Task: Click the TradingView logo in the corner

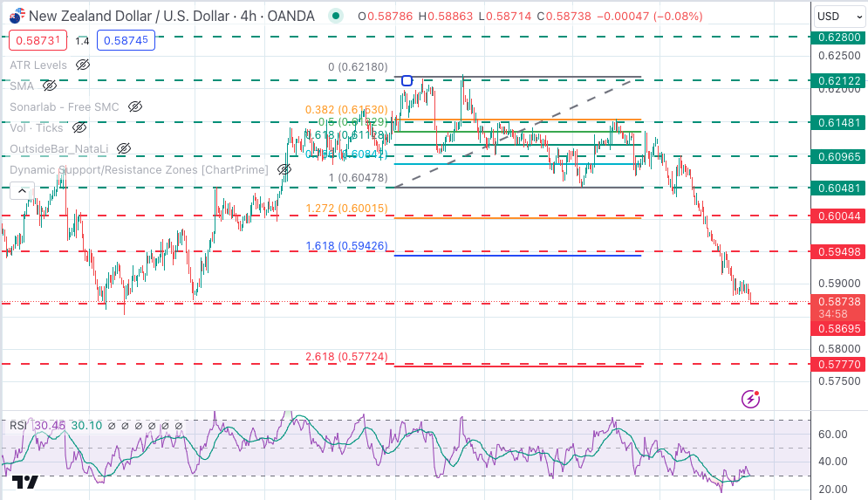Action: (x=25, y=482)
